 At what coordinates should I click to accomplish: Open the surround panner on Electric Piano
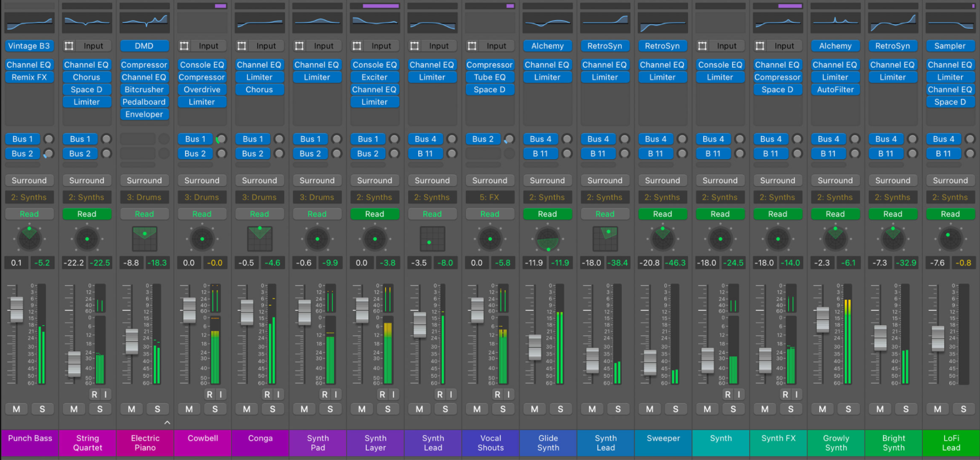pos(144,239)
